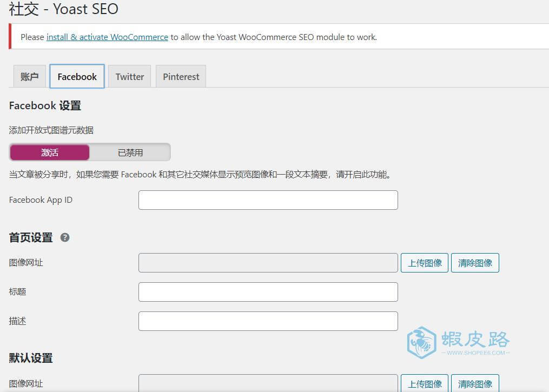
Task: Click the 添加开放式图谱元数据 label
Action: [51, 130]
